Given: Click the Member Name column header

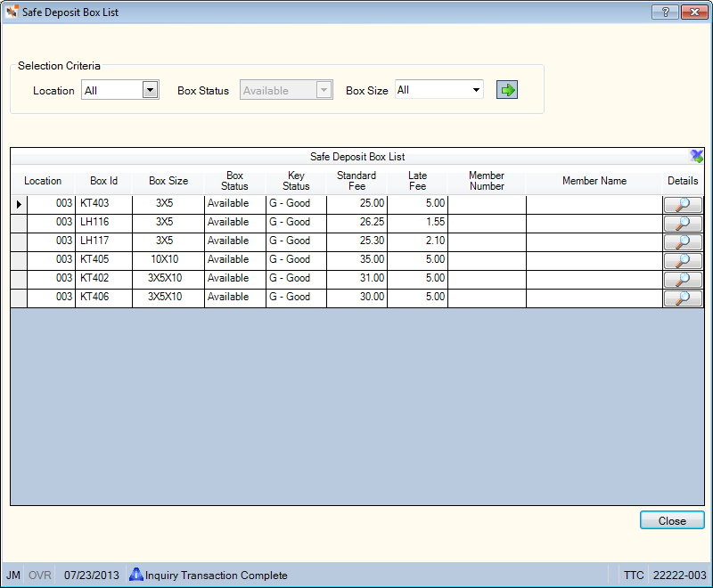Looking at the screenshot, I should pyautogui.click(x=594, y=181).
